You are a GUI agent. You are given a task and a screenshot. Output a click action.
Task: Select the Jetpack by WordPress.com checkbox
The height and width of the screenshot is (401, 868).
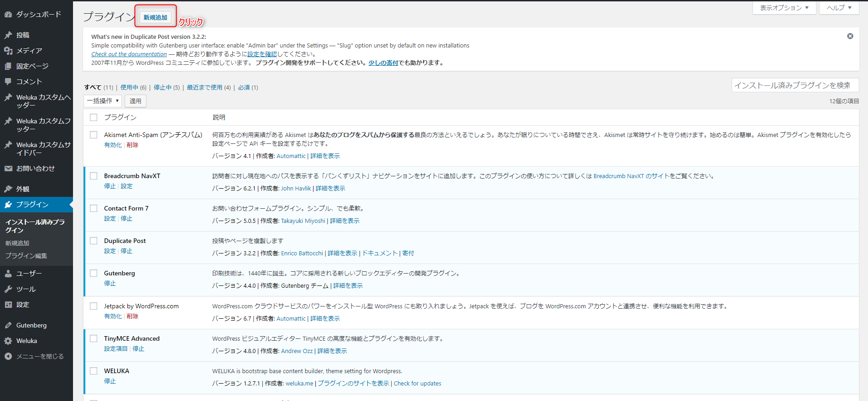click(x=94, y=306)
